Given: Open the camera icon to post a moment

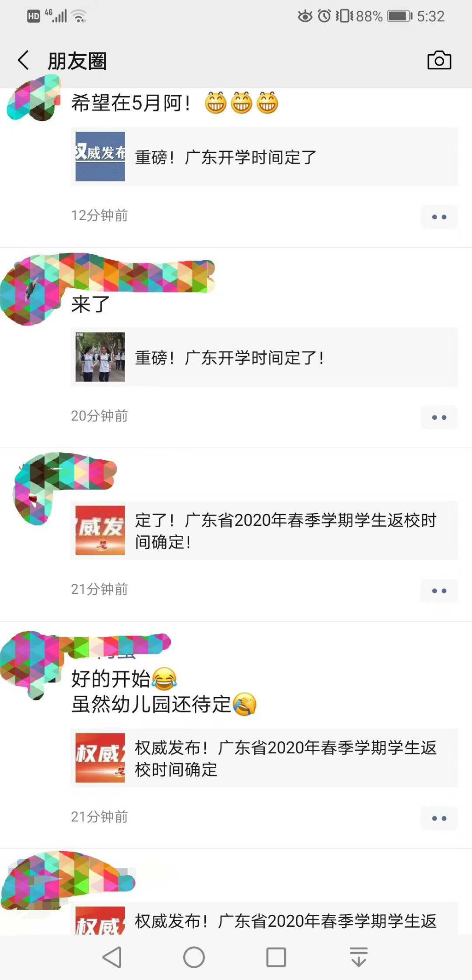Looking at the screenshot, I should coord(439,60).
